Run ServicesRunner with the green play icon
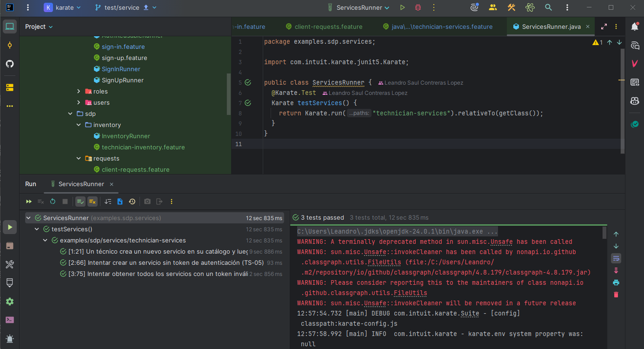Screen dimensions: 644x349 [402, 8]
